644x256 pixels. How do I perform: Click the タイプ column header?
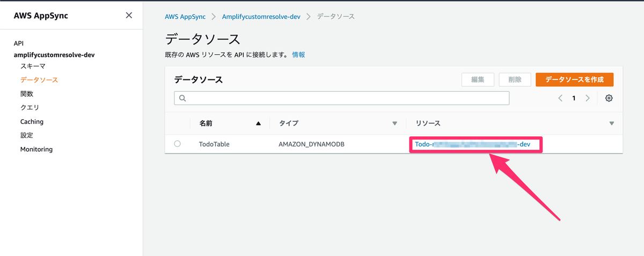[x=289, y=123]
